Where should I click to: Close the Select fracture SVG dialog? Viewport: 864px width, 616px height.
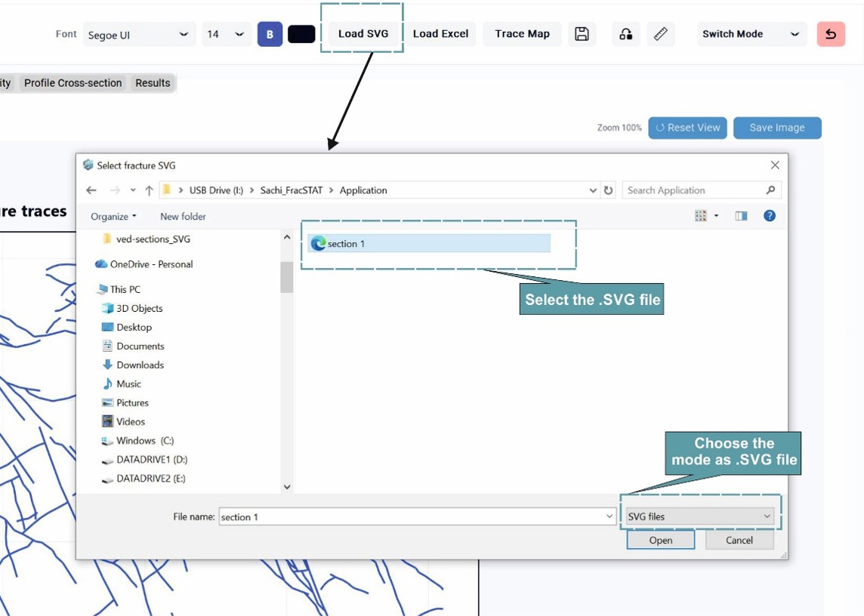[x=775, y=165]
